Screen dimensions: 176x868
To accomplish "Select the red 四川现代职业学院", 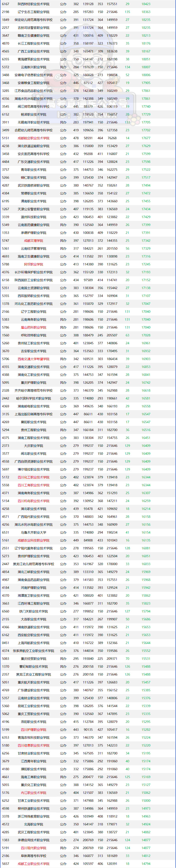I will tap(33, 848).
